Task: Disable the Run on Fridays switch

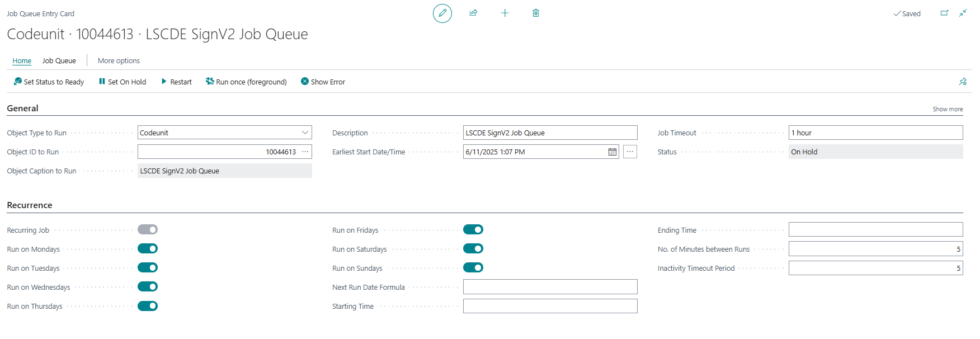Action: pyautogui.click(x=473, y=229)
